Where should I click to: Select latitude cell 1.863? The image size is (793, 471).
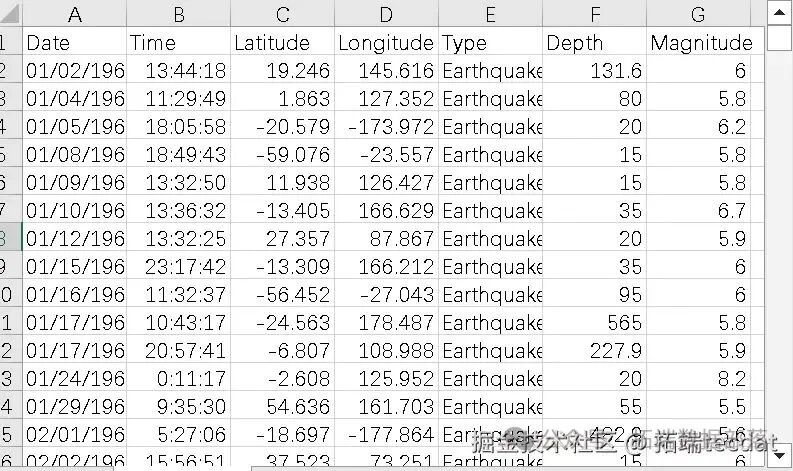tap(282, 98)
